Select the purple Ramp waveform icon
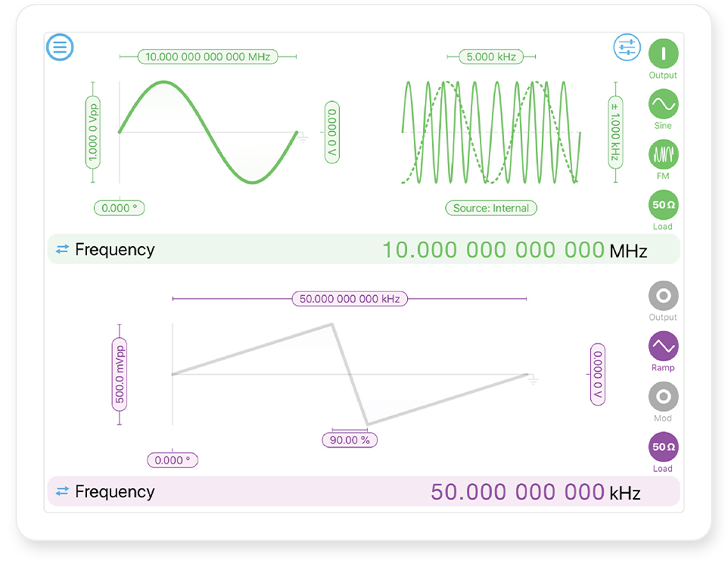728x561 pixels. pos(663,346)
